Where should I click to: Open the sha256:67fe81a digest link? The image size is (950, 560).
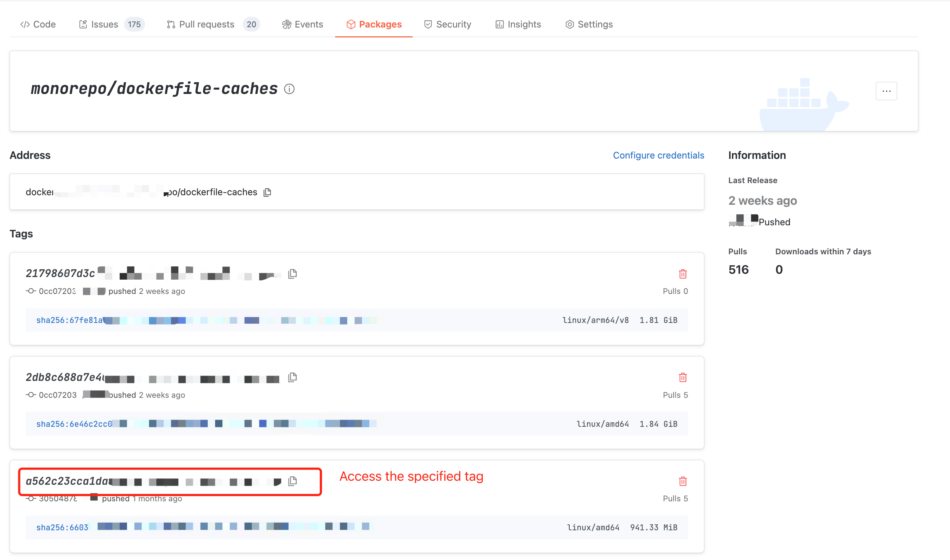pos(69,320)
